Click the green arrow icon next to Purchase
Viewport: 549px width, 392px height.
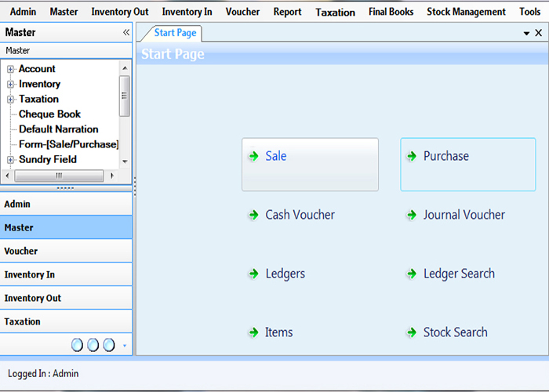tap(412, 156)
